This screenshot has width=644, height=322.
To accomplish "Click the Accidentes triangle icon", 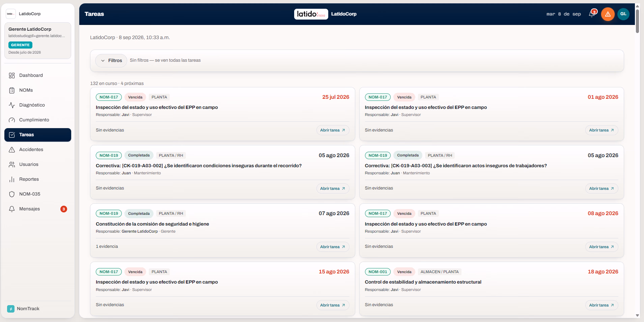I will (x=12, y=150).
